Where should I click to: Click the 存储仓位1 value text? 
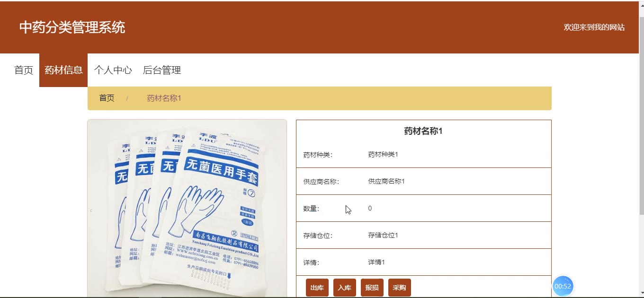tap(383, 235)
